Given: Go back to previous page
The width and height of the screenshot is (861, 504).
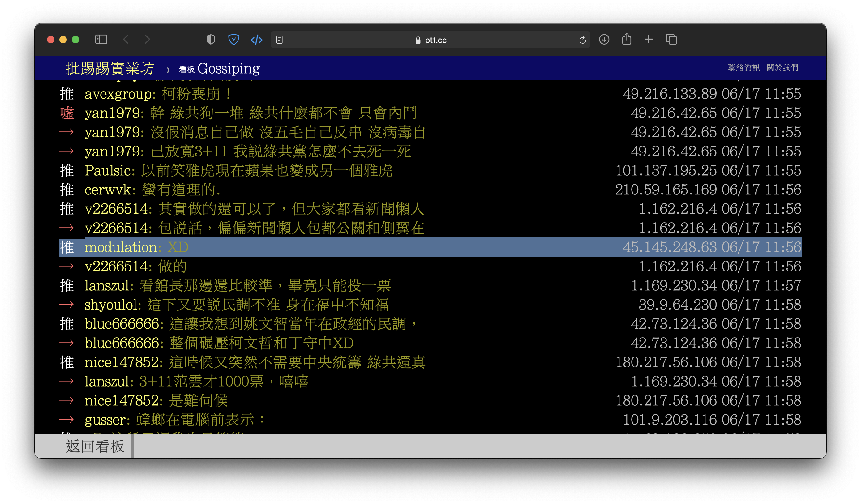Looking at the screenshot, I should tap(126, 40).
